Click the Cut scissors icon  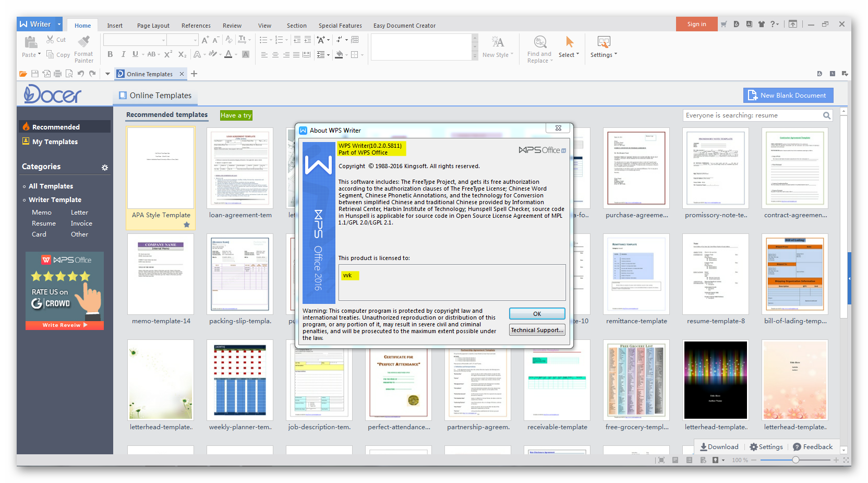(x=50, y=40)
